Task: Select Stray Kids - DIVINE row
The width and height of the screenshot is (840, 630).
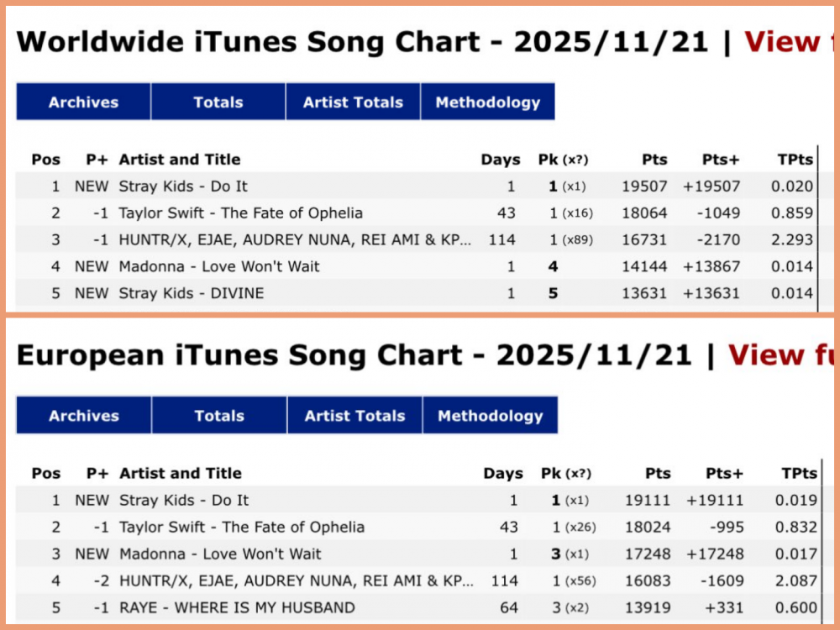Action: [x=192, y=293]
